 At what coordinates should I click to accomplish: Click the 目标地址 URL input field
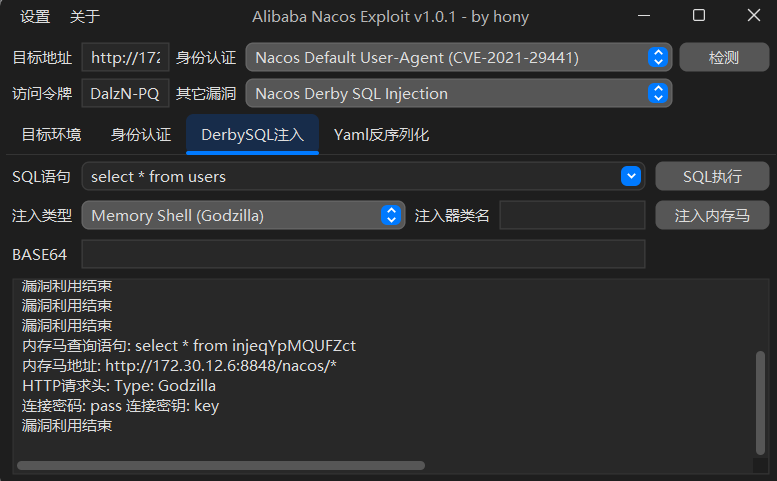125,57
